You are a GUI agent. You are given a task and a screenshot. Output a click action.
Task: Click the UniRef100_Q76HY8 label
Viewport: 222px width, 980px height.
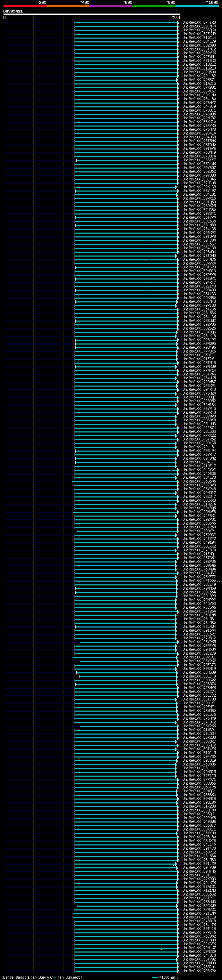click(x=199, y=129)
